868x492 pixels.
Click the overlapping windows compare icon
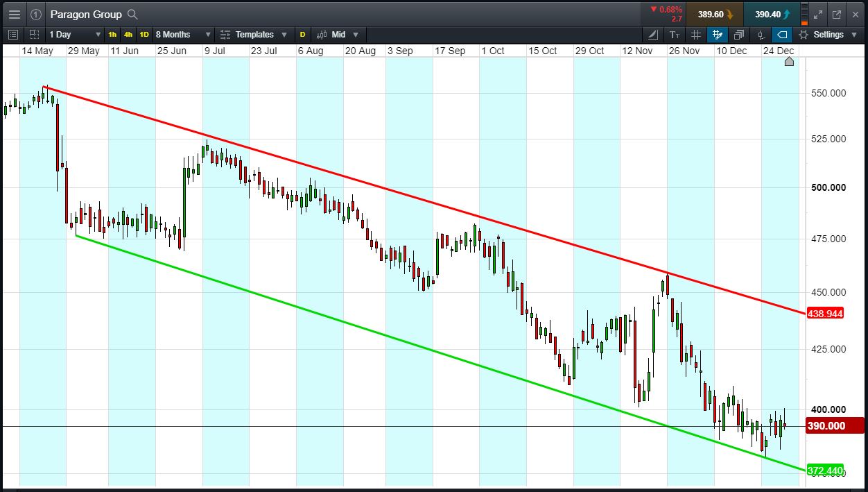click(x=739, y=34)
